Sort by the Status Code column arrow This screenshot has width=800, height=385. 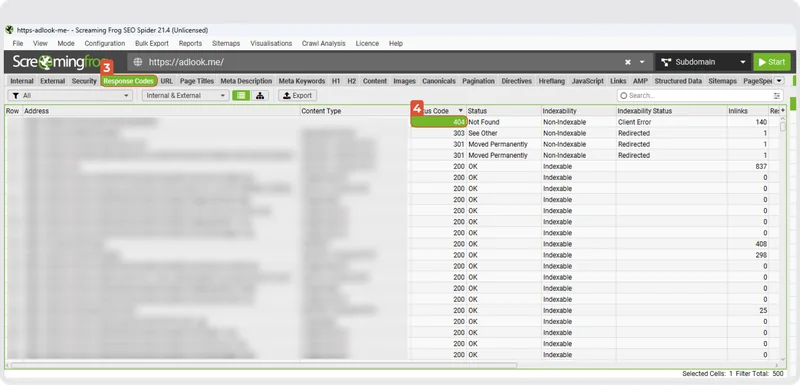tap(461, 111)
